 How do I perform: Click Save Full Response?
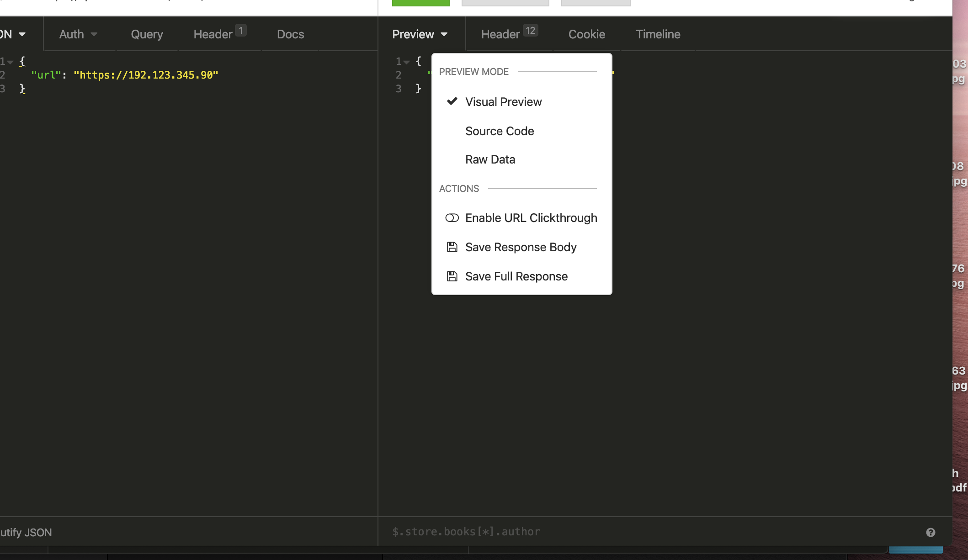click(x=516, y=276)
